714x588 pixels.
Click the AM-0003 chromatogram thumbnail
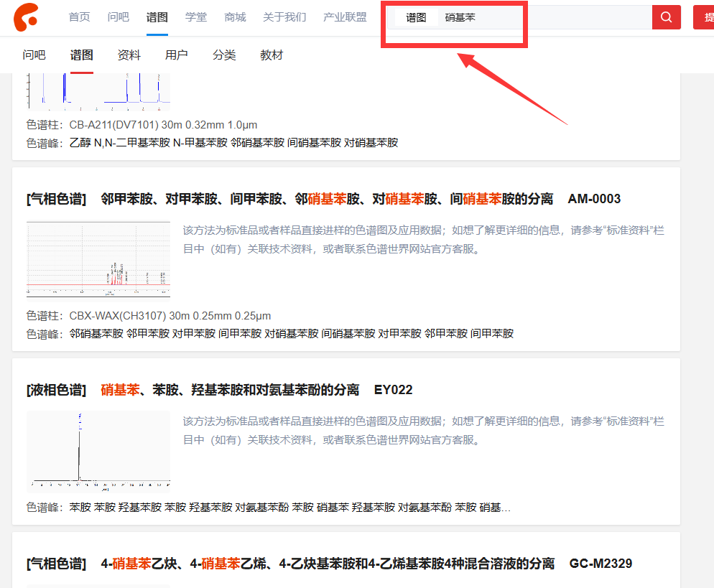(98, 259)
